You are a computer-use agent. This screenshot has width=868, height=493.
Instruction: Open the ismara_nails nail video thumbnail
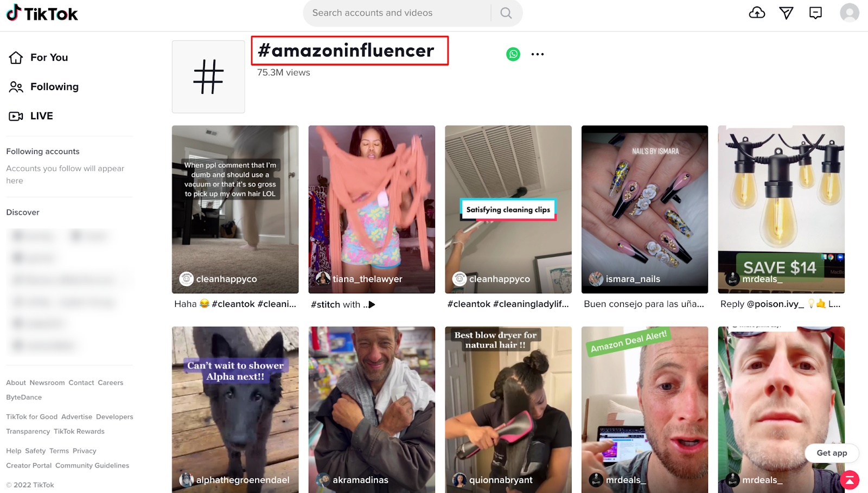pos(644,209)
